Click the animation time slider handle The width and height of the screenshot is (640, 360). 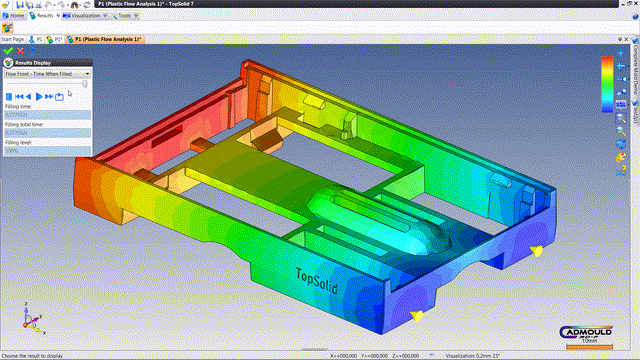click(x=85, y=84)
